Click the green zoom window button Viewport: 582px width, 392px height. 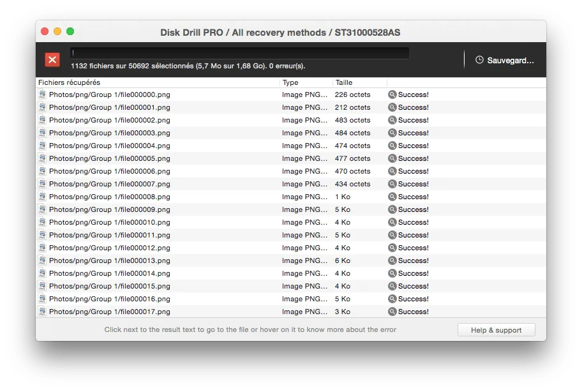click(70, 31)
